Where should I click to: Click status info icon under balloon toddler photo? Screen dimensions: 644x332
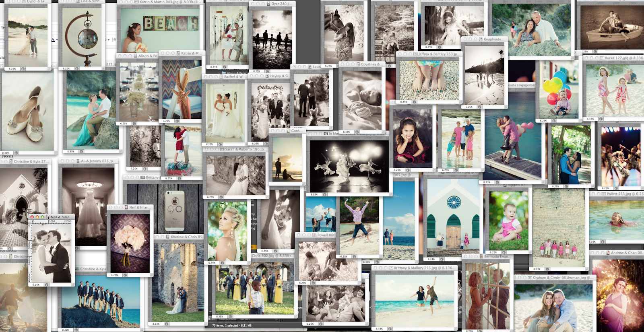tap(554, 120)
